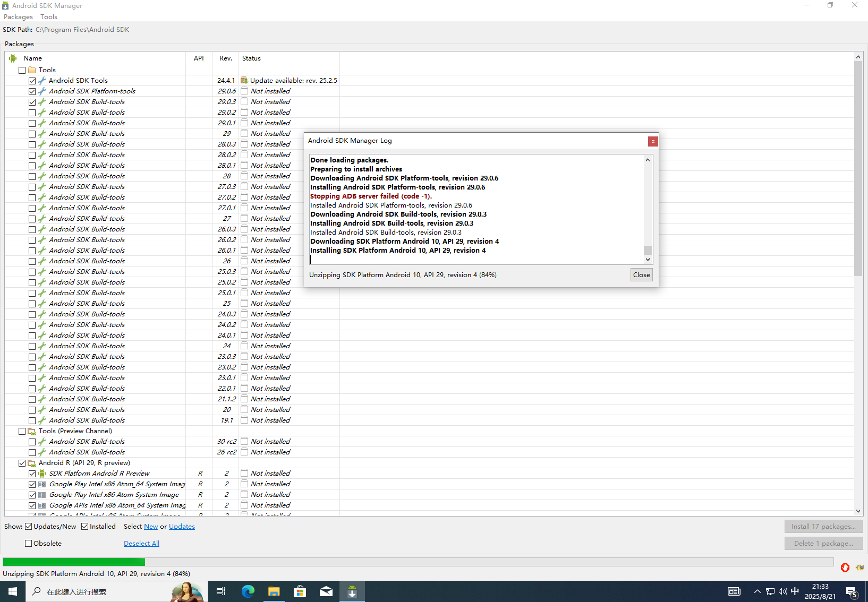
Task: Enable the Obsolete checkbox
Action: pyautogui.click(x=28, y=543)
